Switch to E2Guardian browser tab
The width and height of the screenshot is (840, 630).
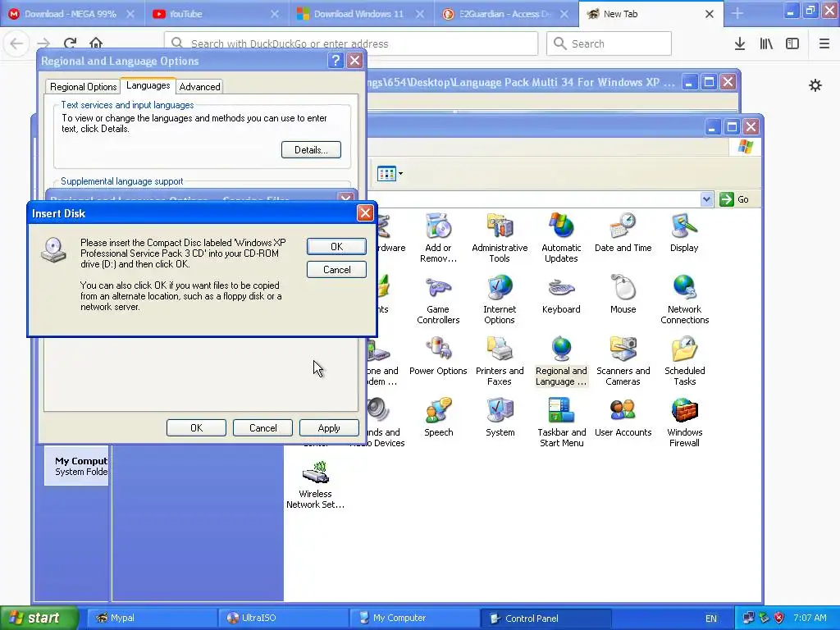point(504,14)
